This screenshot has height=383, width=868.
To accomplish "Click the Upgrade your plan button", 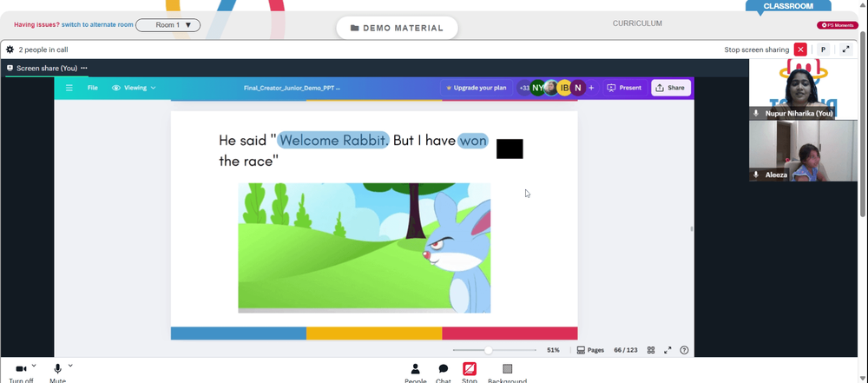I will point(477,88).
